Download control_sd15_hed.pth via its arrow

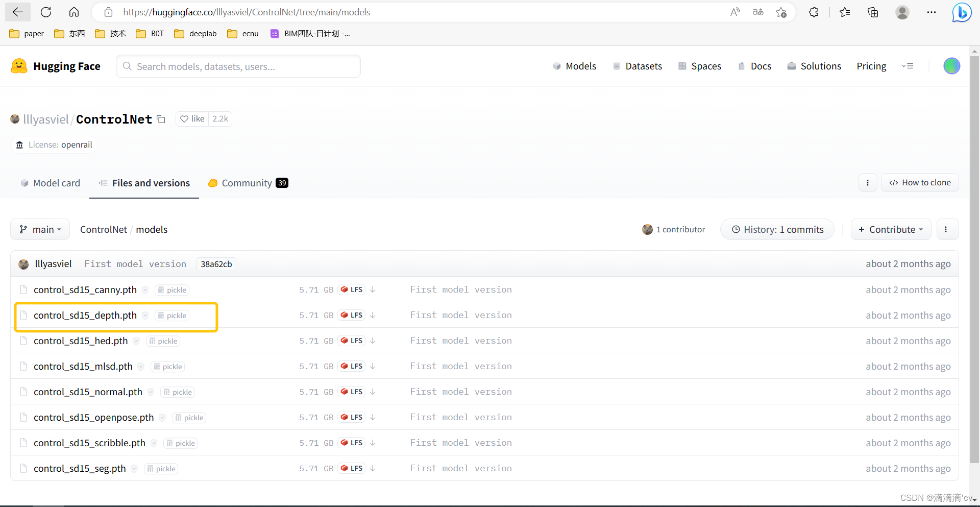373,341
